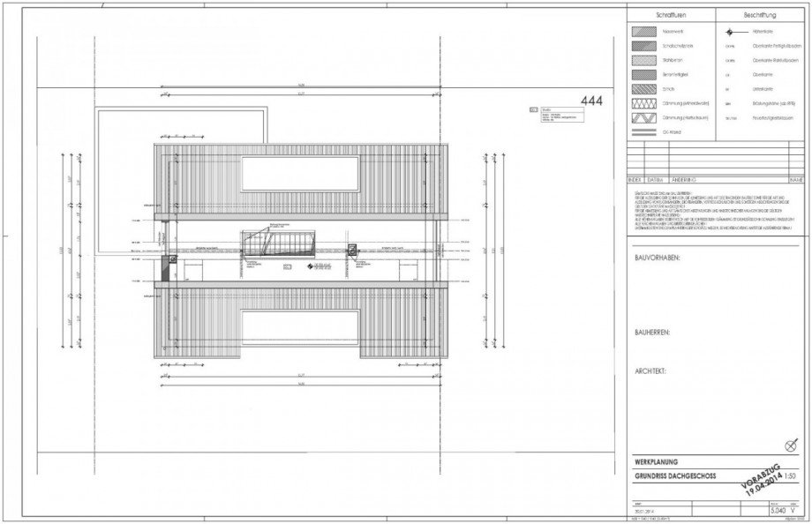Click the "DATUM" column header

pos(656,180)
